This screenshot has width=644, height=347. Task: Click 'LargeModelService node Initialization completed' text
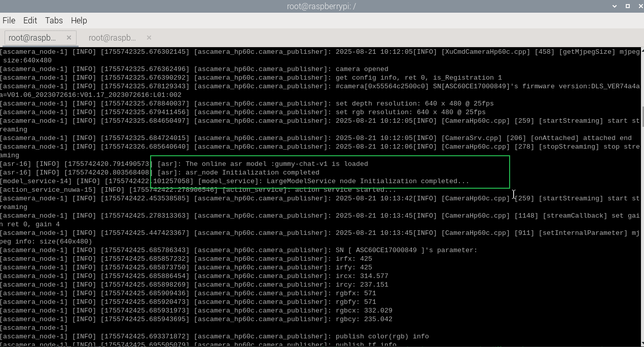tap(371, 181)
